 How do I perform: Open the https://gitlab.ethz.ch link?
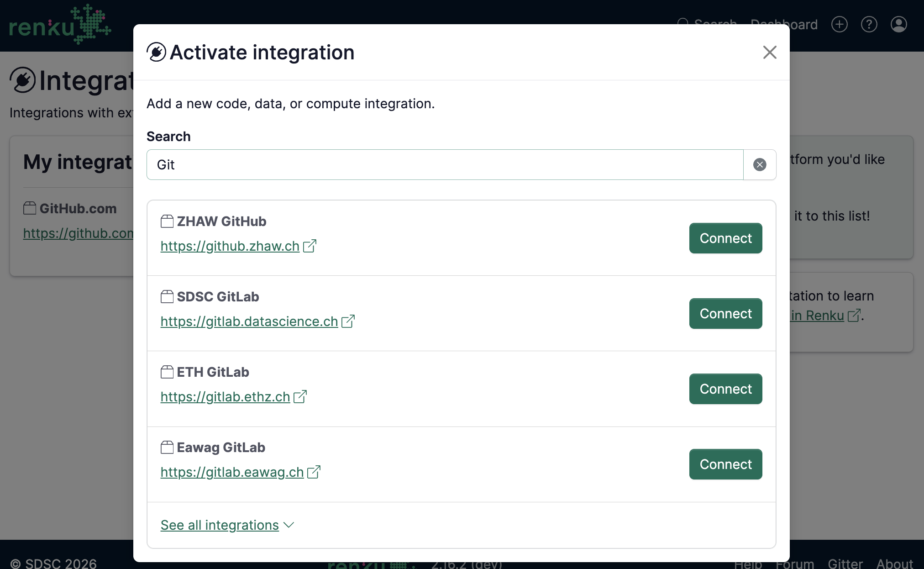[x=226, y=397]
